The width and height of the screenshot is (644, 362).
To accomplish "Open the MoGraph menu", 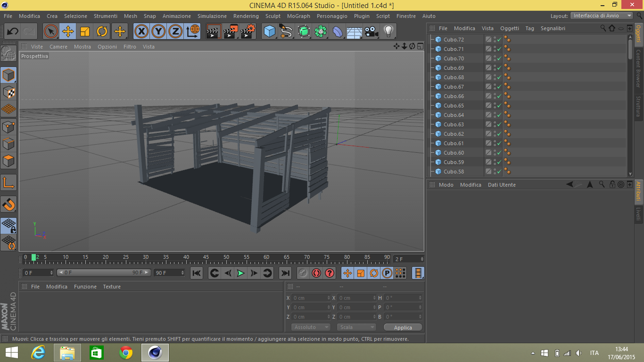I will (298, 16).
